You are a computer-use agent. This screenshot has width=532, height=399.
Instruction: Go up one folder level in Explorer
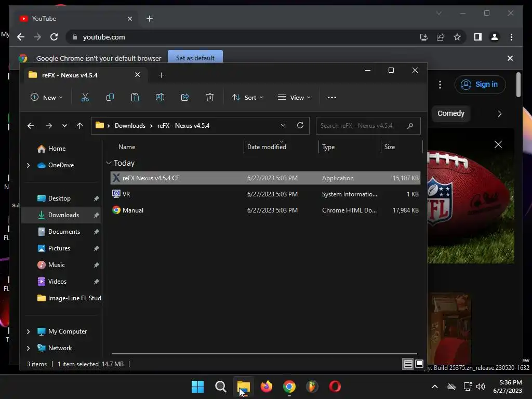(x=79, y=126)
